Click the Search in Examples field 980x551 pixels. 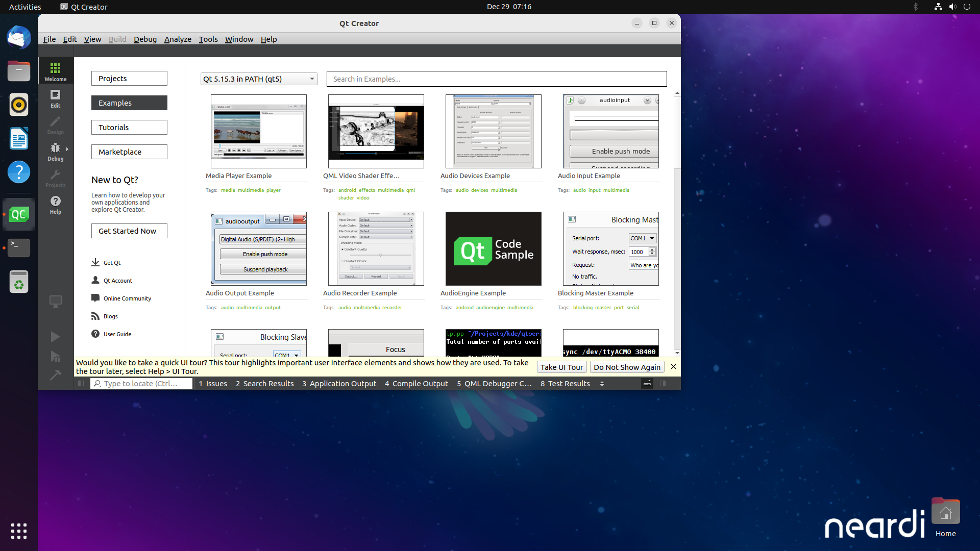point(497,79)
